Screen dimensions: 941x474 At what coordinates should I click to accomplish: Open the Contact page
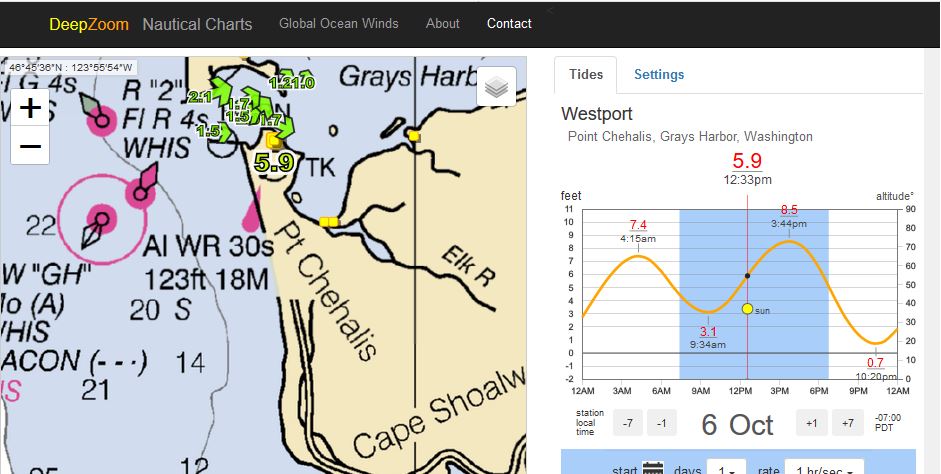click(509, 23)
